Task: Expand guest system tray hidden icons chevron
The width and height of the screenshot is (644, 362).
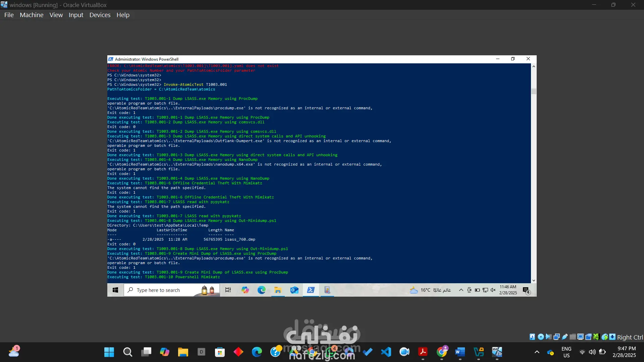Action: coord(461,290)
